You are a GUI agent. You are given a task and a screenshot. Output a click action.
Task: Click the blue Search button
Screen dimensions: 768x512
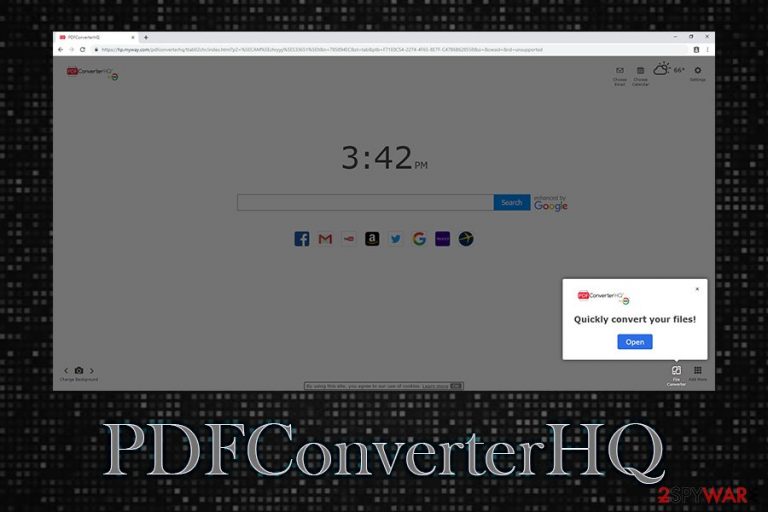click(512, 202)
